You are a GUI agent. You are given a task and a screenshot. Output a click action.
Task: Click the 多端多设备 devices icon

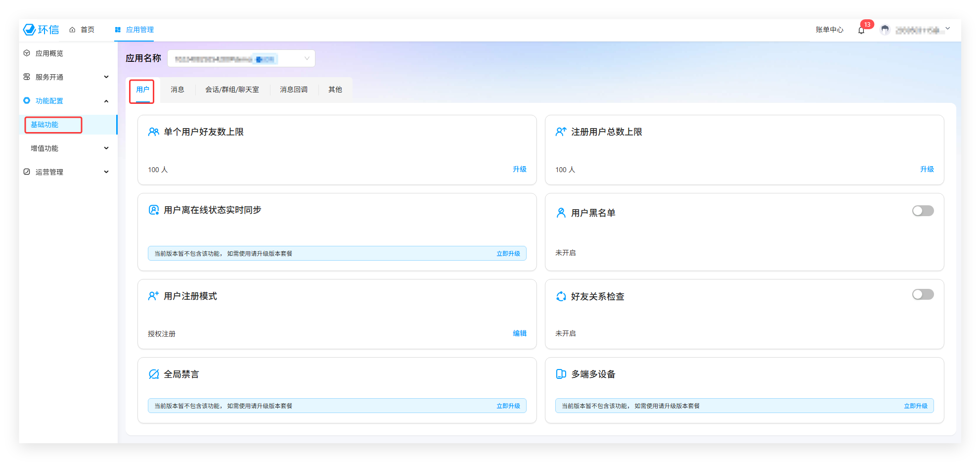(x=561, y=374)
